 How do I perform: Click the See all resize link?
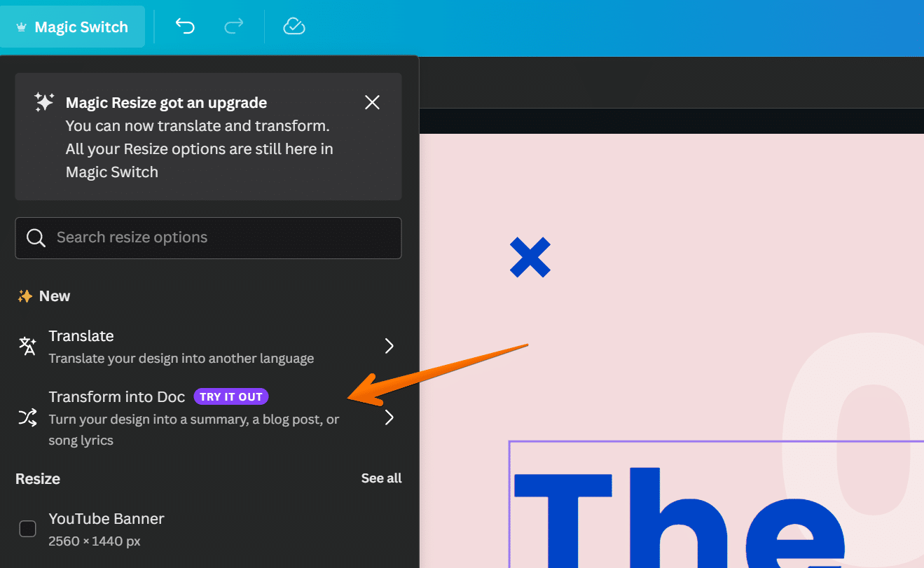coord(381,478)
